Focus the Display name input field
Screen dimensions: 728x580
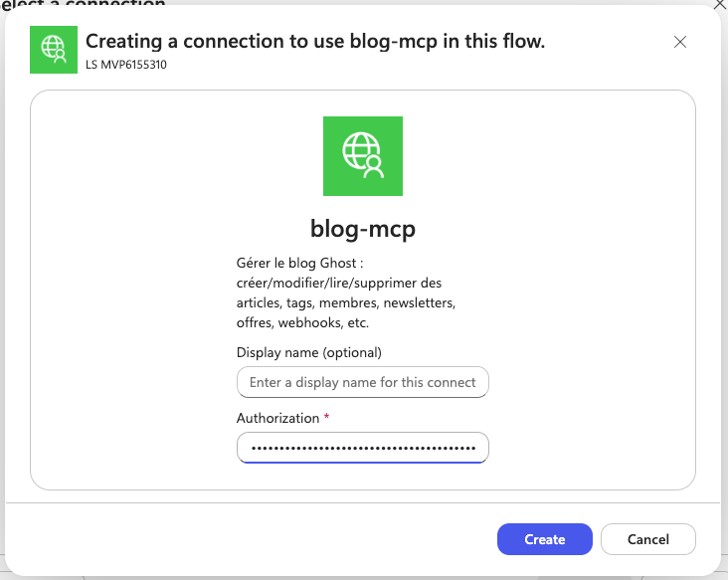tap(363, 382)
